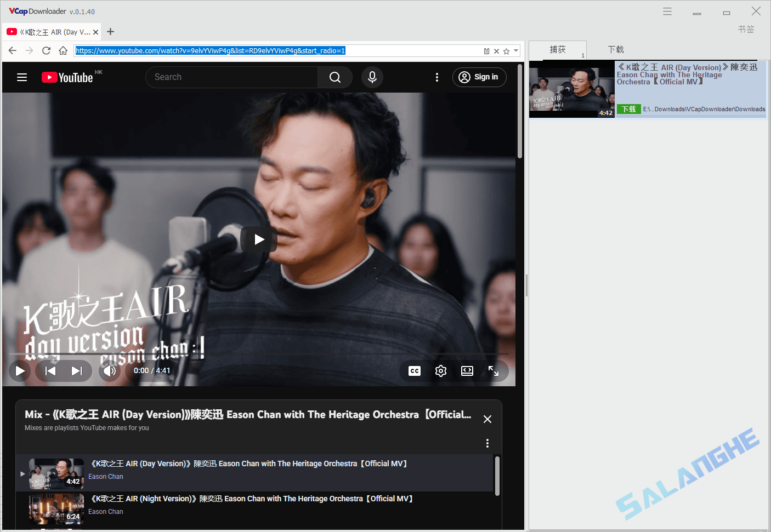The height and width of the screenshot is (532, 771).
Task: Select the Night Version playlist thumbnail
Action: (x=56, y=509)
